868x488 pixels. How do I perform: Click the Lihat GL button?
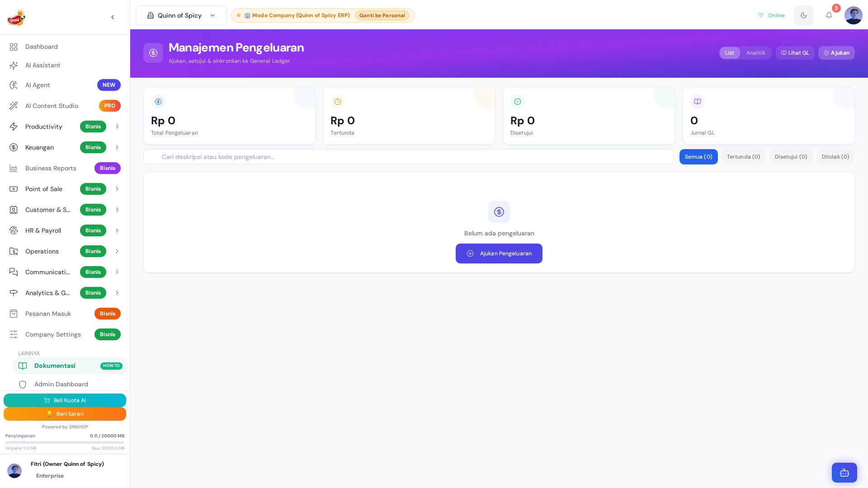tap(795, 53)
